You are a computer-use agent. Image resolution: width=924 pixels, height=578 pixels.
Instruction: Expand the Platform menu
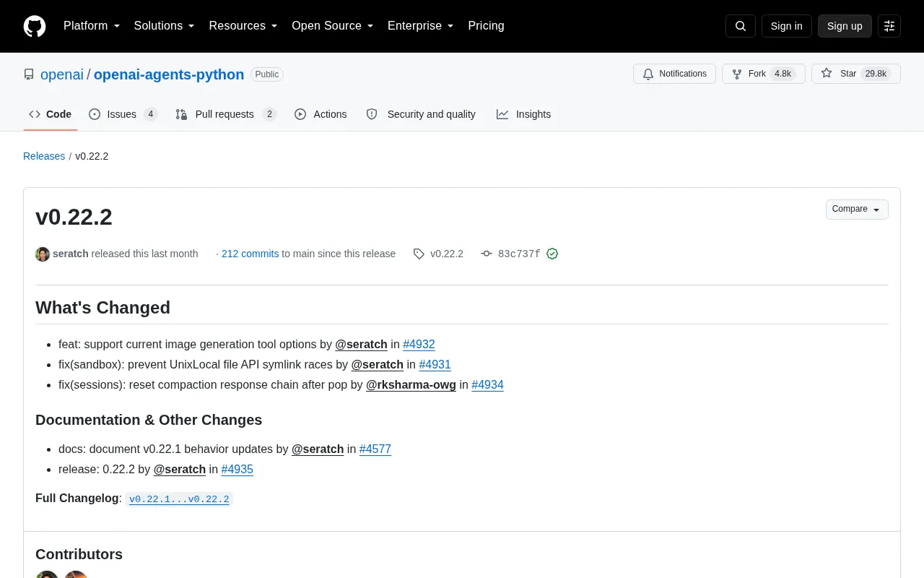[x=92, y=26]
